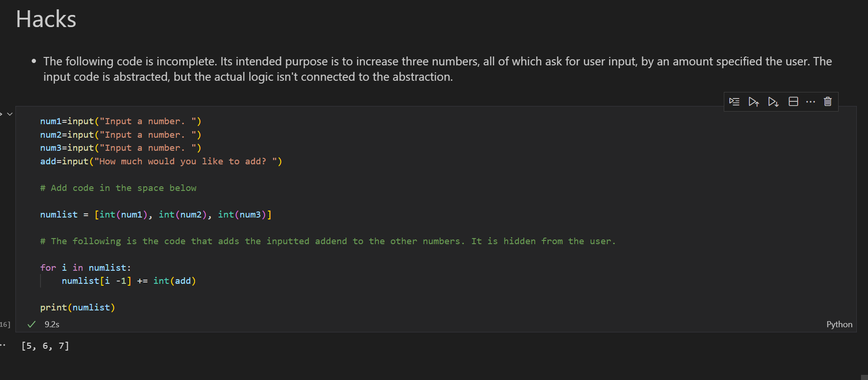Execute cell and below via the toolbar icon
The width and height of the screenshot is (868, 380).
coord(773,102)
